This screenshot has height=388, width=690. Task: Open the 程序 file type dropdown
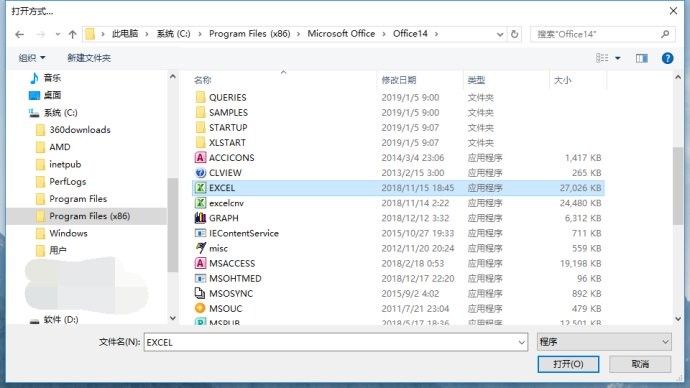coord(604,342)
